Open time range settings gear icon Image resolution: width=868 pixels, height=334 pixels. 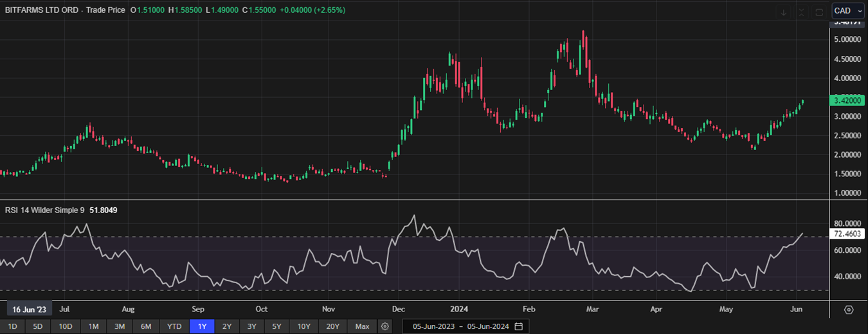pos(384,326)
